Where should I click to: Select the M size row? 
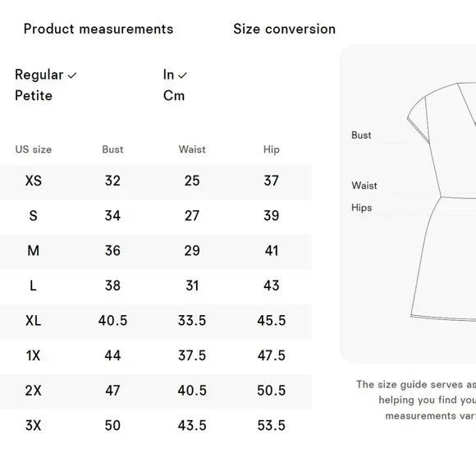(x=156, y=251)
